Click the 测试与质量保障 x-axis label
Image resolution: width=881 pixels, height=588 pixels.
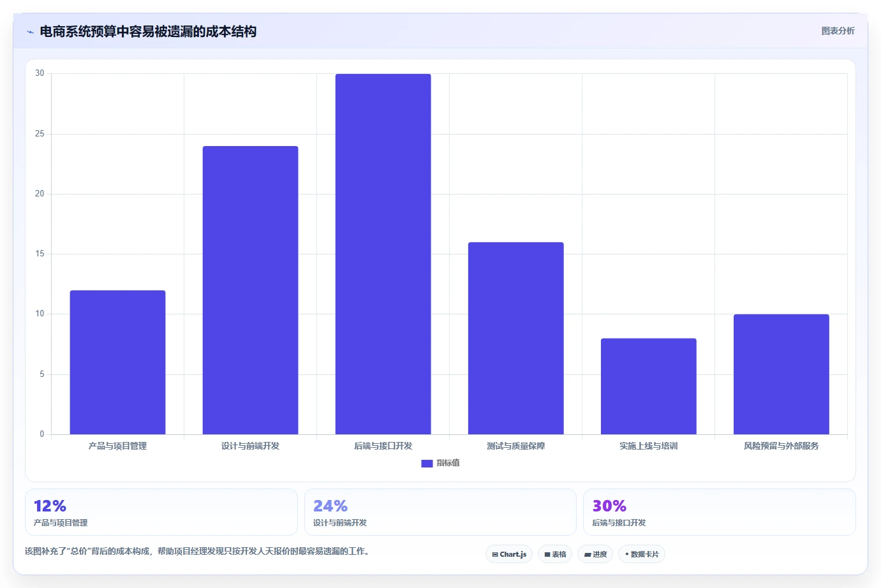click(x=515, y=446)
